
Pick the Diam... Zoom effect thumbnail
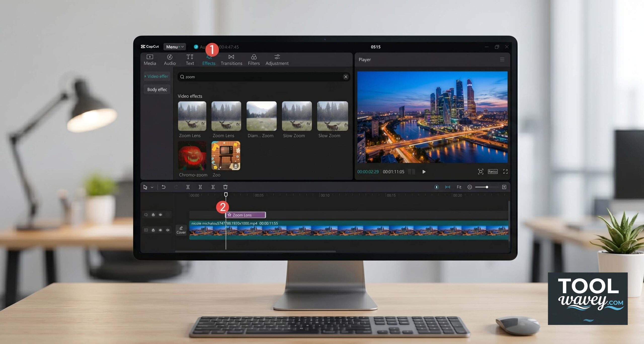coord(261,116)
